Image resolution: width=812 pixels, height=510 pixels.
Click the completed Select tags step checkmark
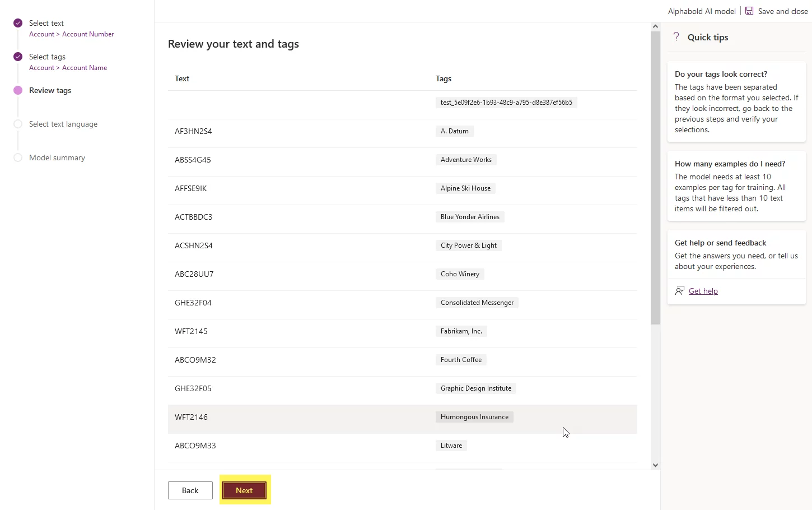[18, 57]
